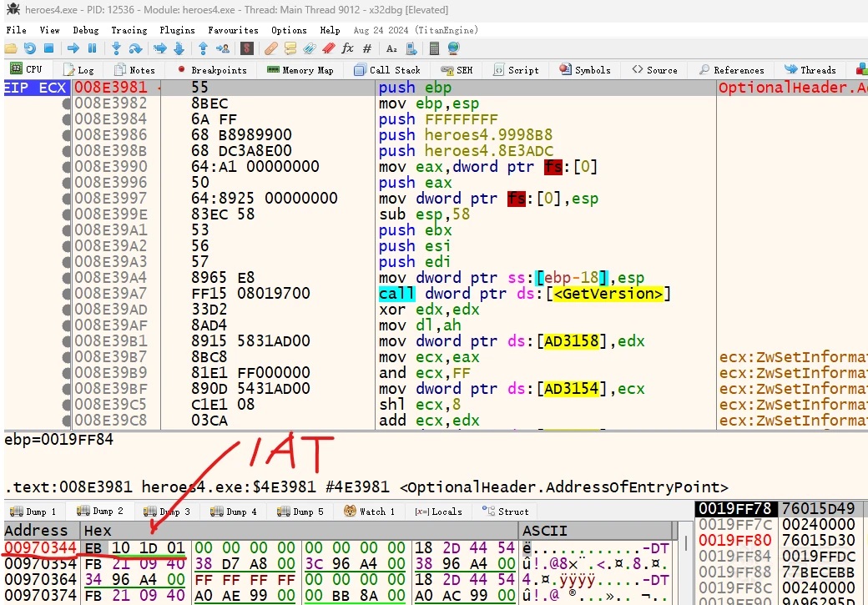Viewport: 868px width, 605px height.
Task: Open the Calculator icon
Action: tap(435, 48)
